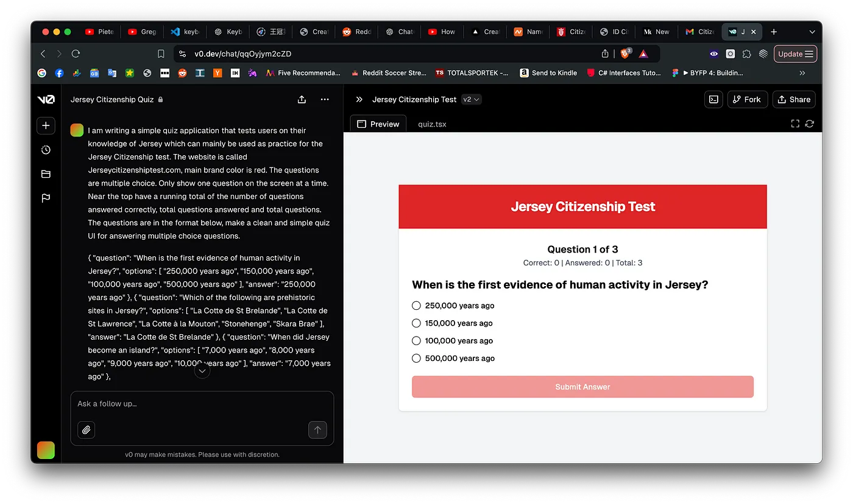The width and height of the screenshot is (853, 504).
Task: Open the Figma BYFP 4 bookmark
Action: [707, 72]
